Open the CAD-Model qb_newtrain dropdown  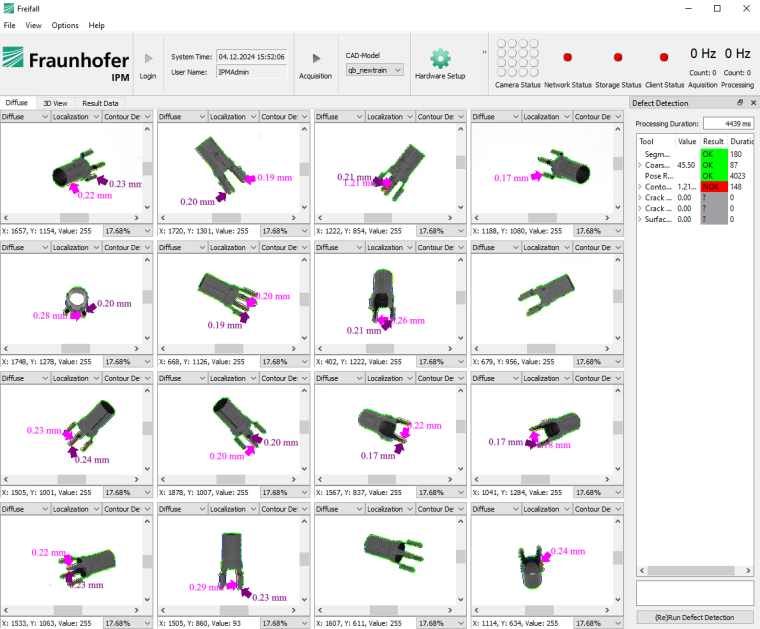point(375,70)
